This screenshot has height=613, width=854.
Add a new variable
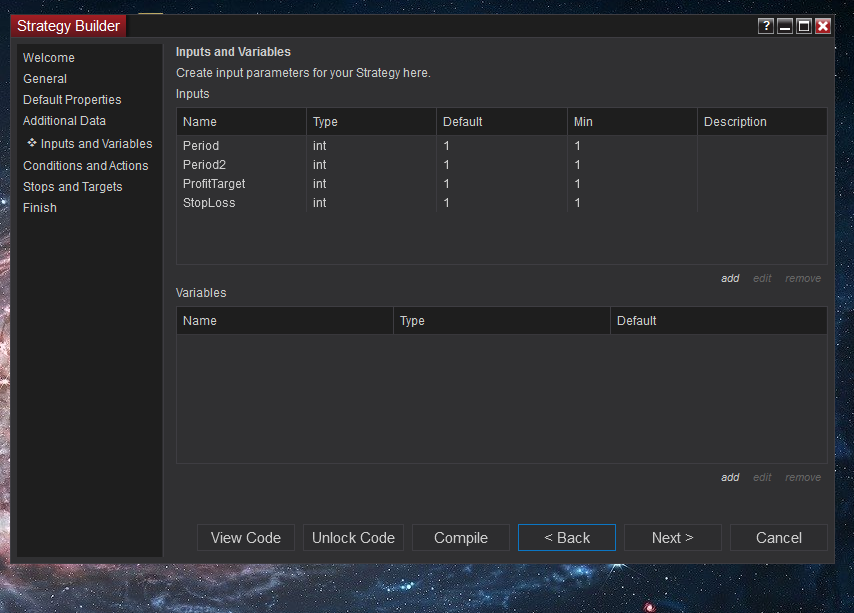(x=730, y=477)
